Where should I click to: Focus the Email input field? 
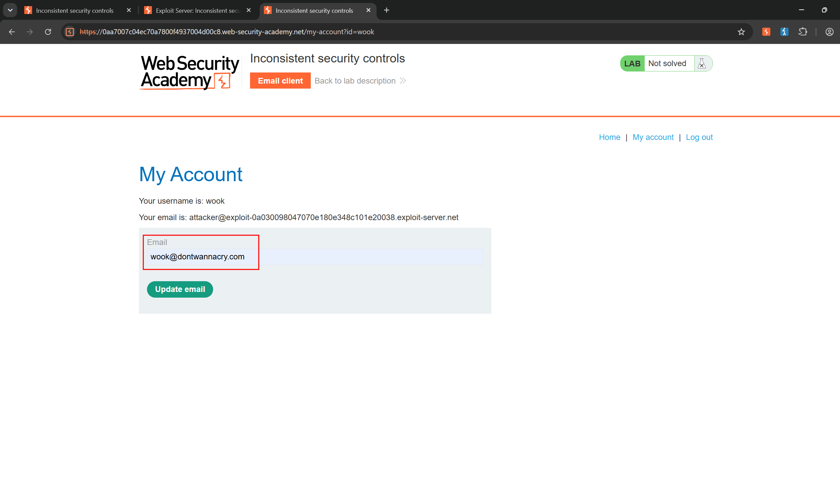[x=315, y=257]
